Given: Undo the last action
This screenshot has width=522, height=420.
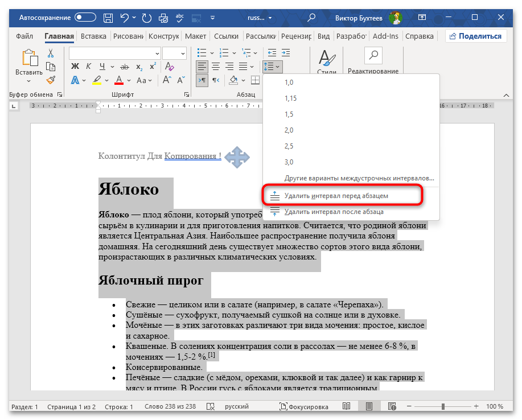Looking at the screenshot, I should [124, 18].
